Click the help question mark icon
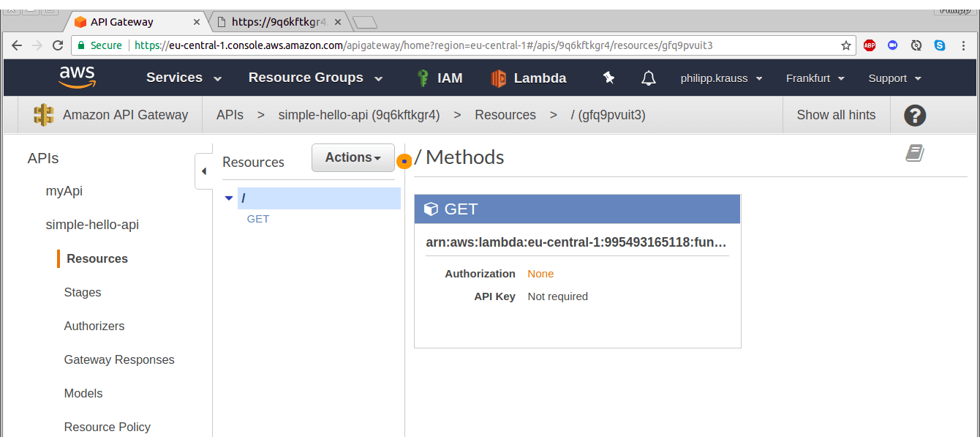The width and height of the screenshot is (980, 437). (915, 115)
